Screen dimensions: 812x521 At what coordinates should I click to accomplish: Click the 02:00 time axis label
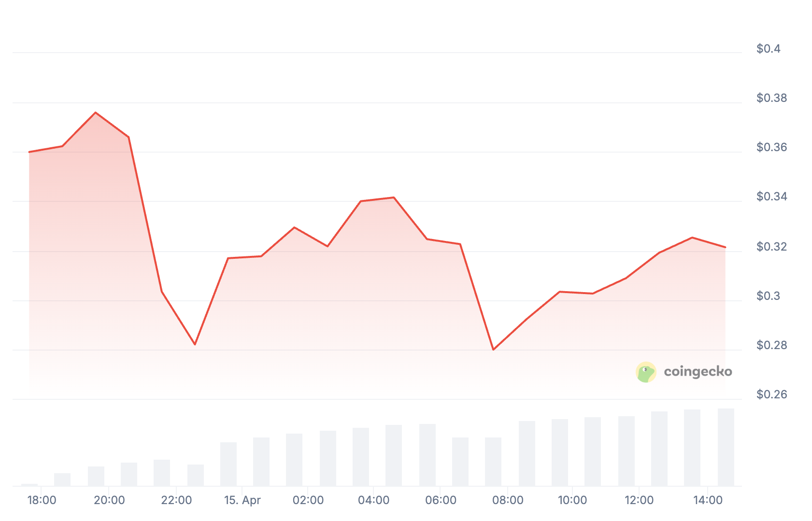pyautogui.click(x=308, y=500)
